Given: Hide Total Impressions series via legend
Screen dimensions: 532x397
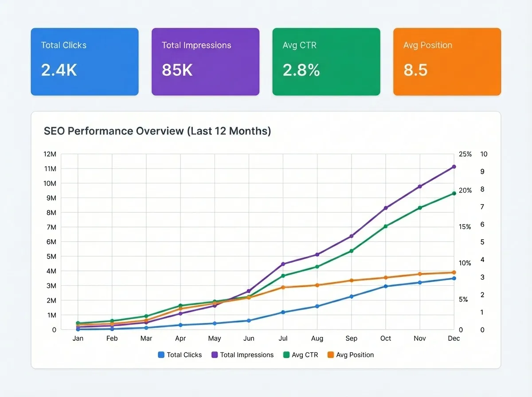Looking at the screenshot, I should click(x=246, y=355).
